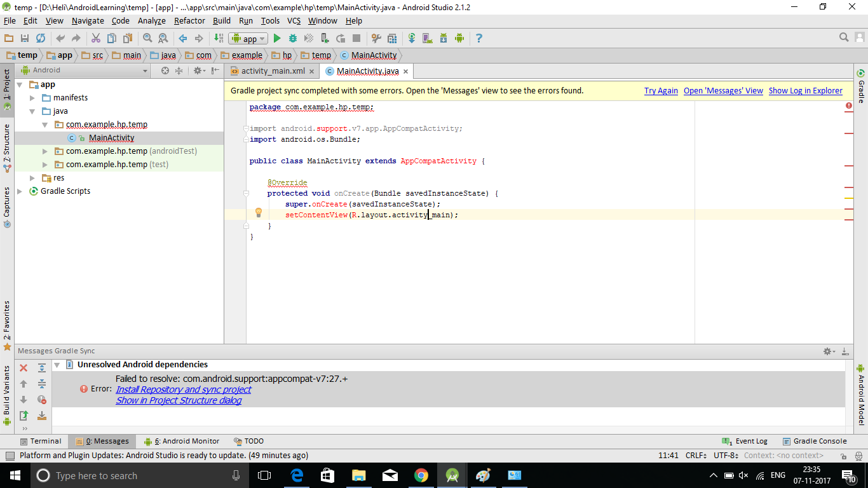868x488 pixels.
Task: Click the Windows taskbar search box
Action: point(139,475)
